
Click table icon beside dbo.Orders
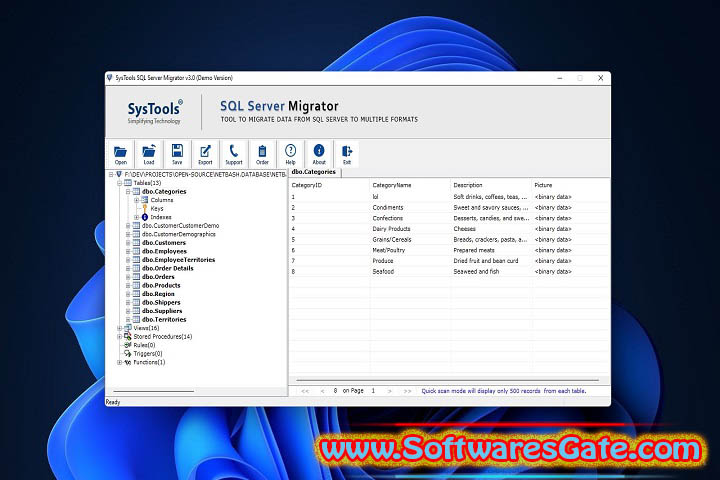136,277
